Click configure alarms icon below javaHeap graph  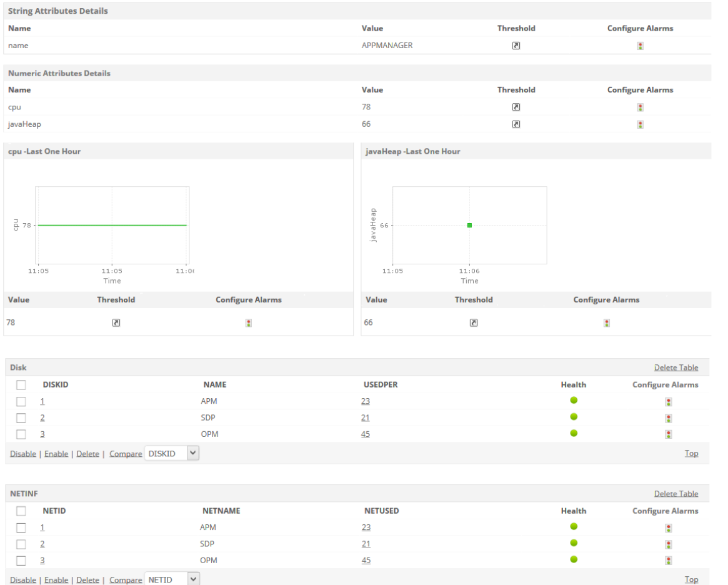point(607,323)
